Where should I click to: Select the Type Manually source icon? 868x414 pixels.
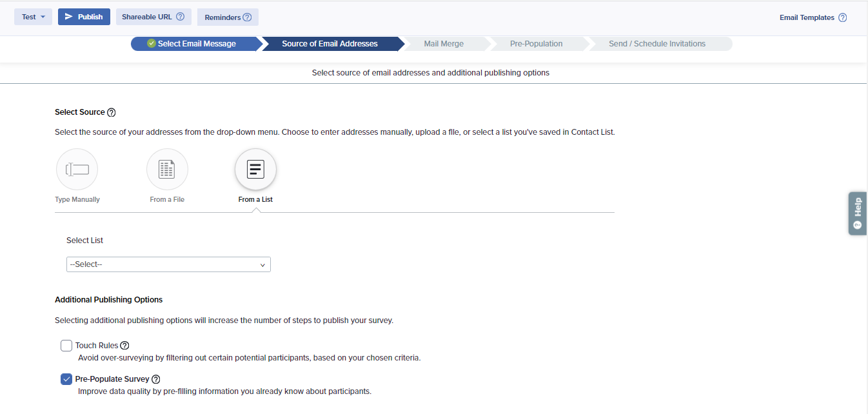coord(77,170)
